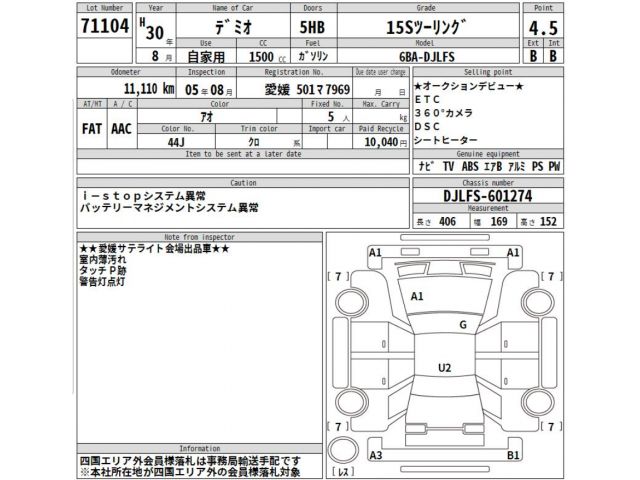
Task: Select the inspector note 室内薄汚れ
Action: (103, 260)
